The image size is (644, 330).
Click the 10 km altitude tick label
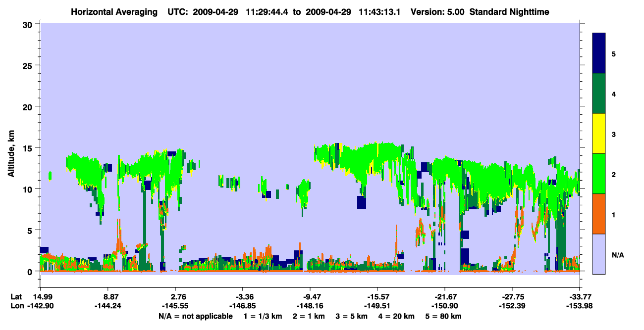coord(29,189)
